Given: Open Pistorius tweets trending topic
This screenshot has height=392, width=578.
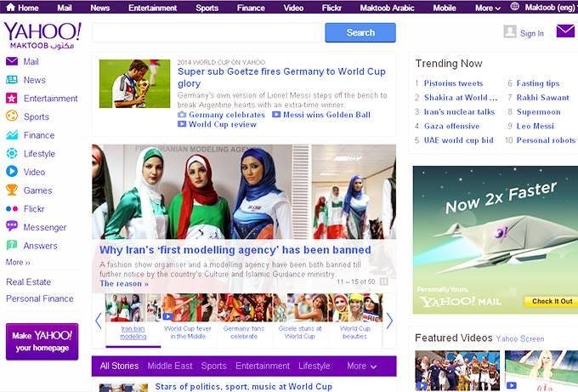Looking at the screenshot, I should [453, 83].
